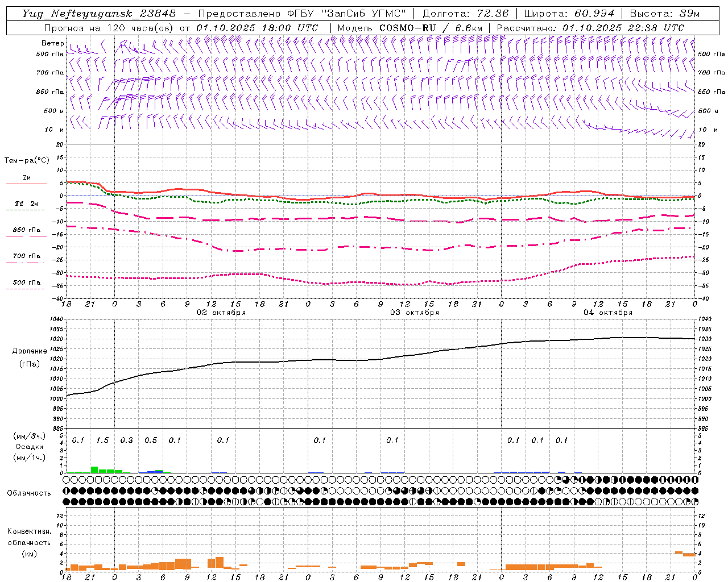Click the latitude label Широта: 60.994
Image resolution: width=728 pixels, height=582 pixels.
point(569,14)
